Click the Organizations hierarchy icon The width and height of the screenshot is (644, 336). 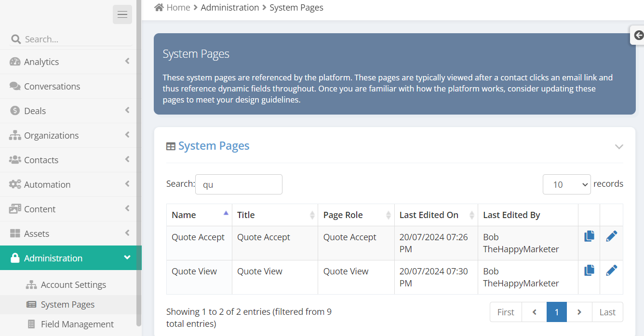coord(15,135)
